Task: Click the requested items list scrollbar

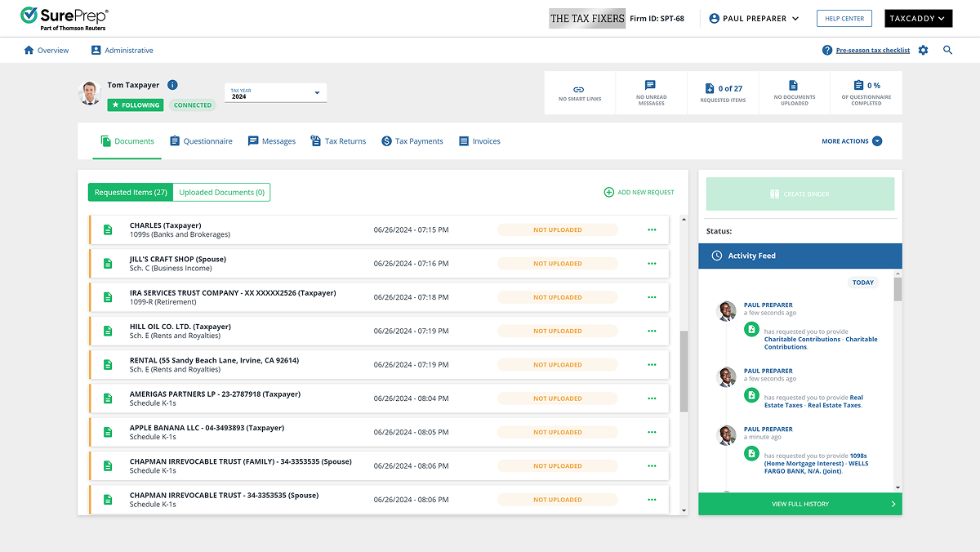Action: point(684,372)
